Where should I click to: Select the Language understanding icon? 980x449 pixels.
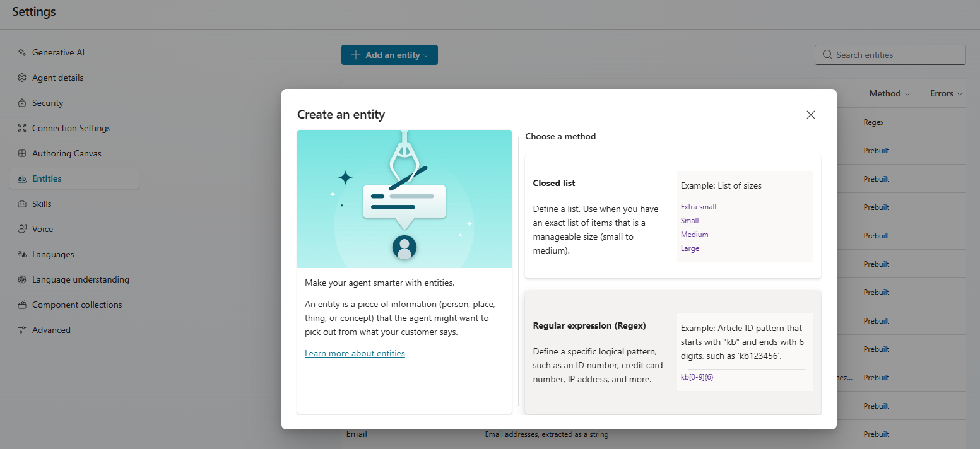pos(21,279)
